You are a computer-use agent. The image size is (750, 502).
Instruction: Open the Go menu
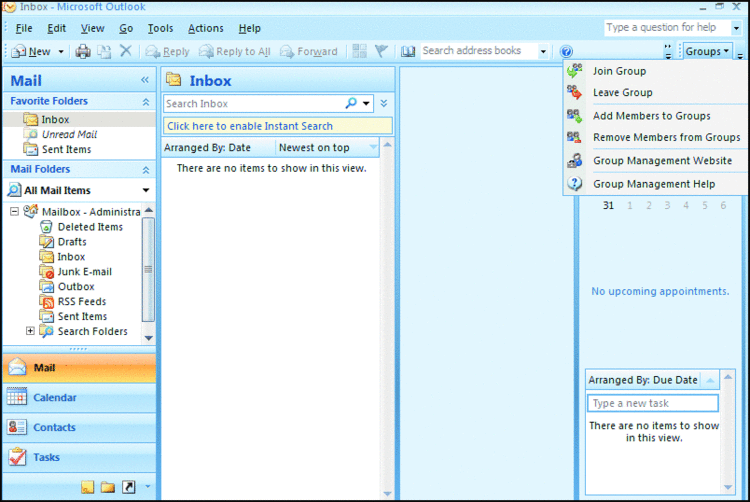(126, 28)
